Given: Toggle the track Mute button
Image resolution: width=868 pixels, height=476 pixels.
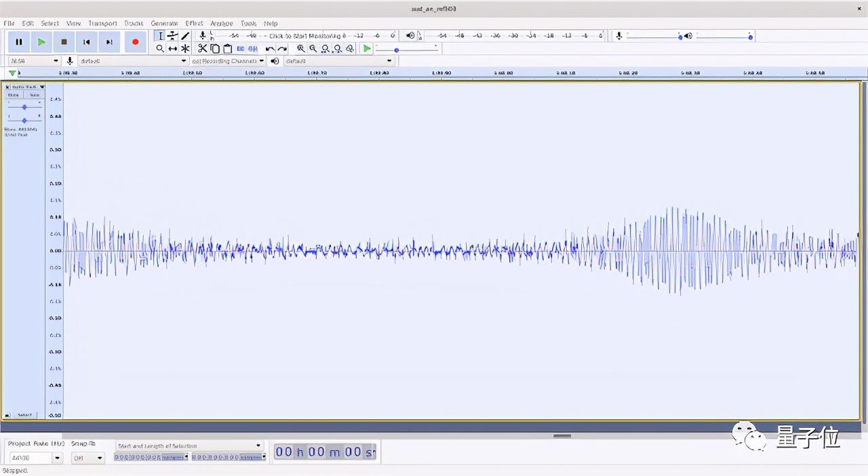Looking at the screenshot, I should point(14,95).
